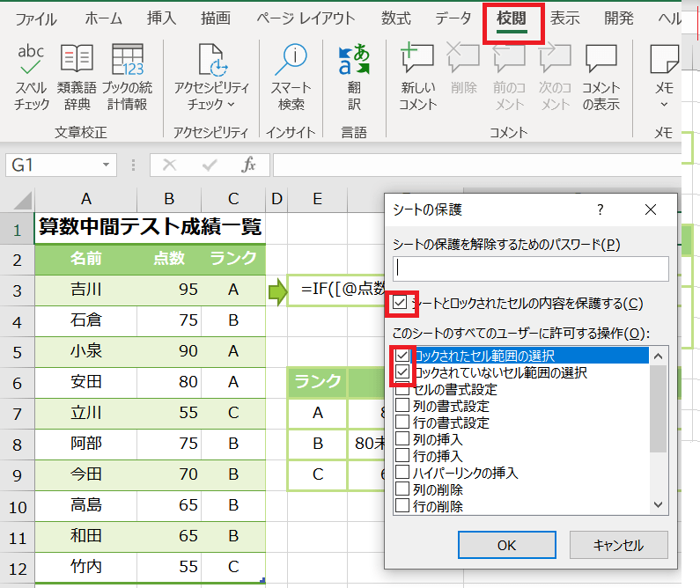Viewport: 700px width, 588px height.
Task: Switch to the 数式 ribbon tab
Action: [395, 18]
